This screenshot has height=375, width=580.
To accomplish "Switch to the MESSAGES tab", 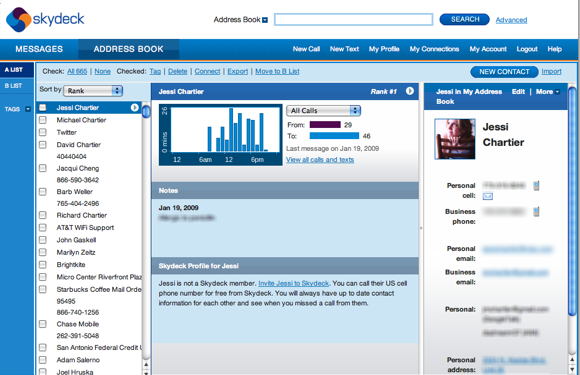I will [39, 49].
